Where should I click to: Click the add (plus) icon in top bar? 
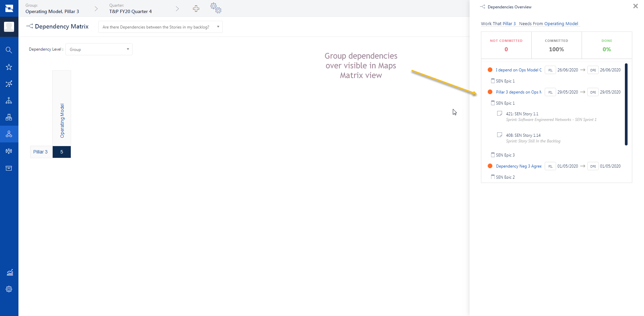(196, 9)
